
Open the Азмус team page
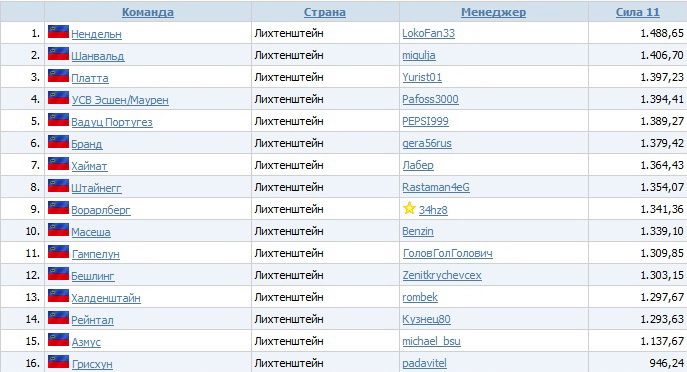pyautogui.click(x=86, y=342)
